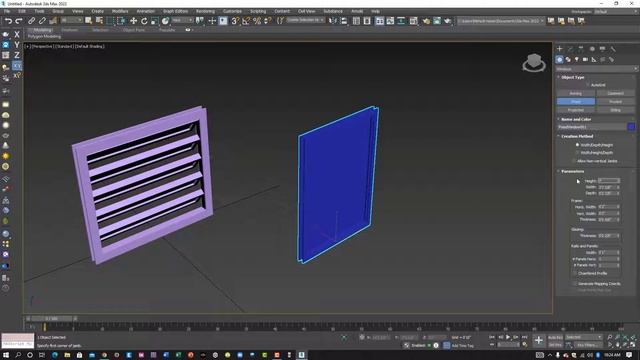This screenshot has height=360, width=640.
Task: Switch command panel to Hierarchy tab
Action: [x=581, y=49]
